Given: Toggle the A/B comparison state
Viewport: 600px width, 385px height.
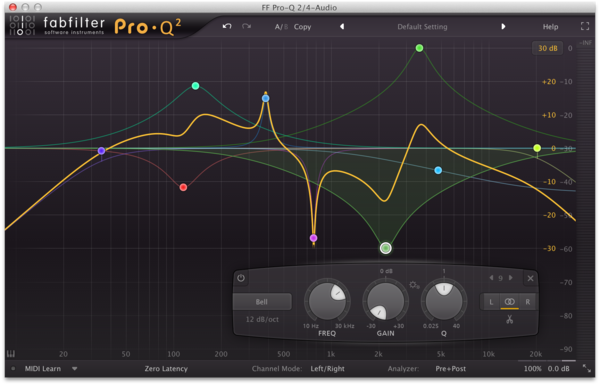Looking at the screenshot, I should [x=281, y=27].
